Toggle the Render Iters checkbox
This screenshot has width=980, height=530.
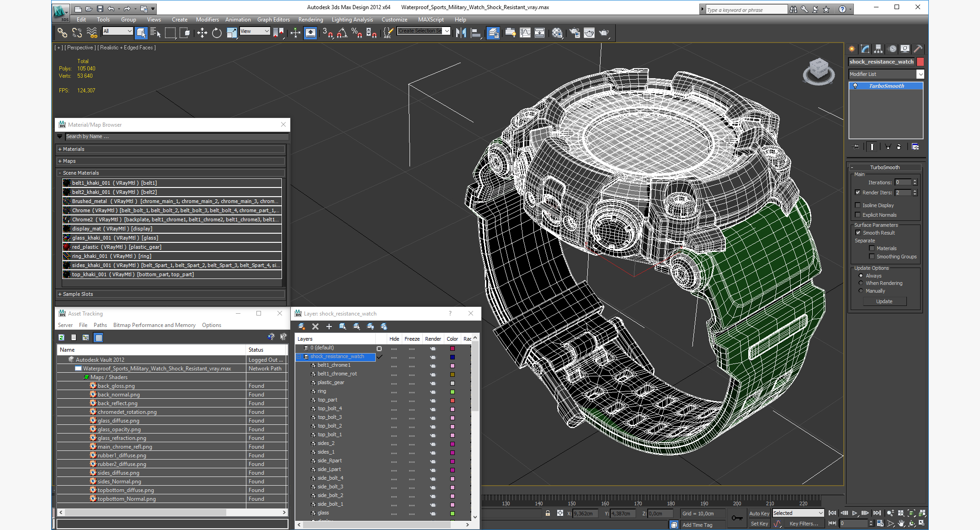click(857, 192)
